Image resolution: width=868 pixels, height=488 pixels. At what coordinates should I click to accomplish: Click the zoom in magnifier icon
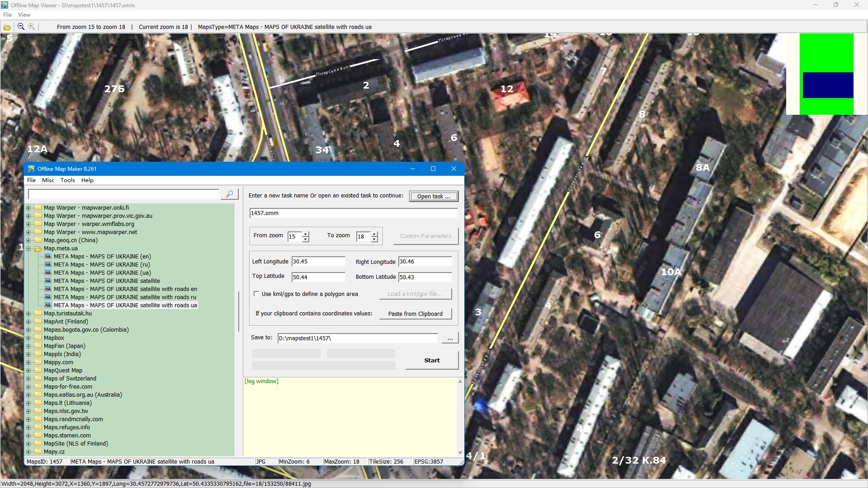31,27
